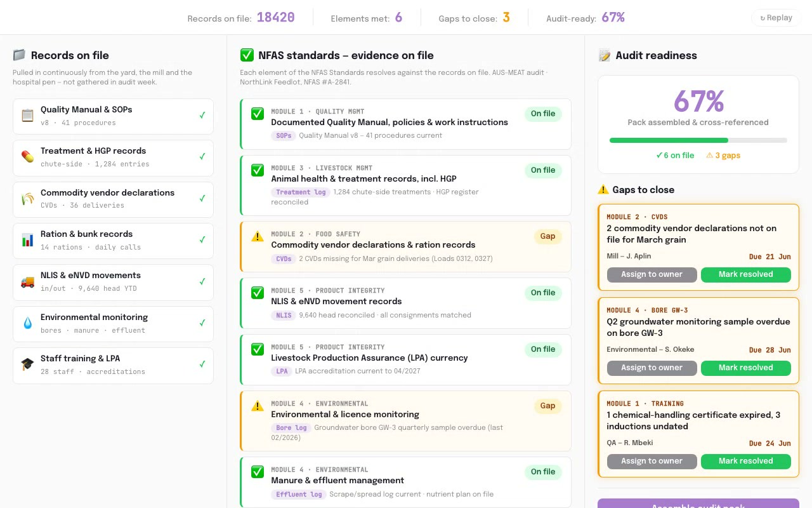Click the Treatment log tag
Viewport: 812px width, 508px height.
pyautogui.click(x=301, y=192)
